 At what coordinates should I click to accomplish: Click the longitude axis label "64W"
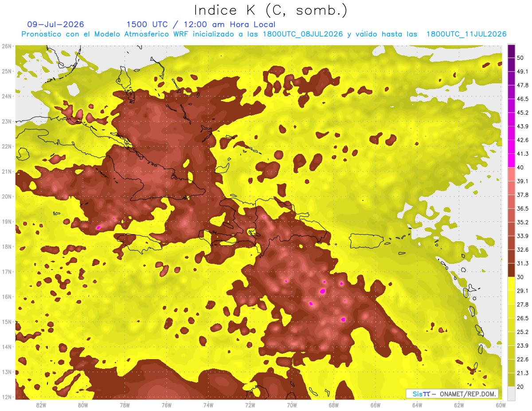(x=417, y=405)
